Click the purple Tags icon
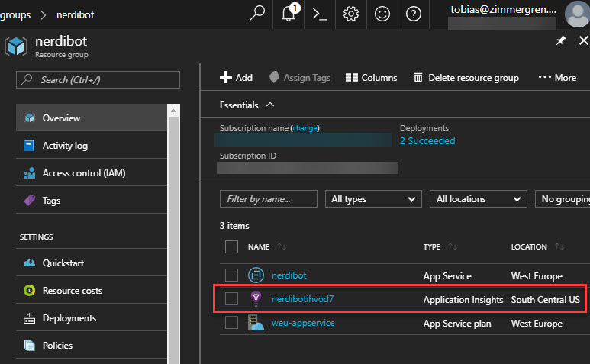 [x=29, y=200]
